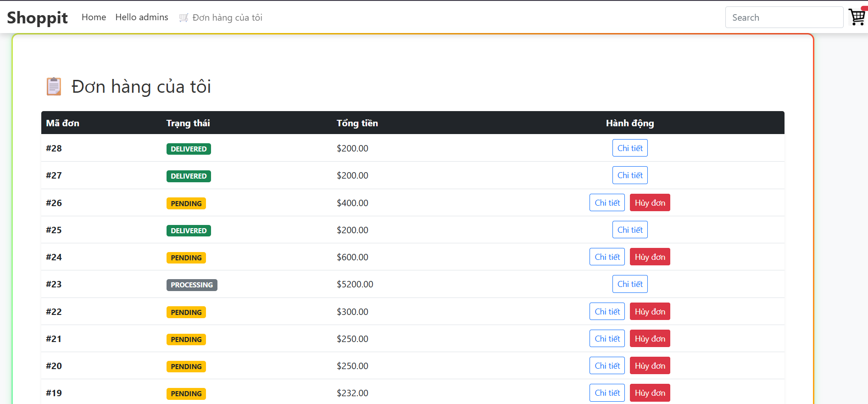Click the small cart icon in navbar
Image resolution: width=868 pixels, height=404 pixels.
point(184,17)
